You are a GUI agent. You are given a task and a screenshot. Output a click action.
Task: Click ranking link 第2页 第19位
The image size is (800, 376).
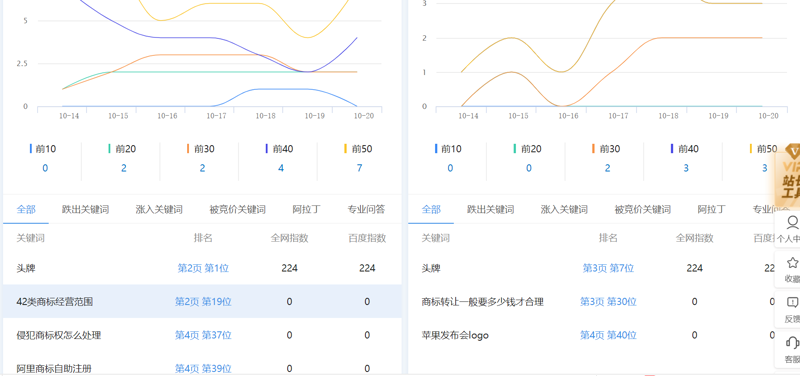coord(203,302)
